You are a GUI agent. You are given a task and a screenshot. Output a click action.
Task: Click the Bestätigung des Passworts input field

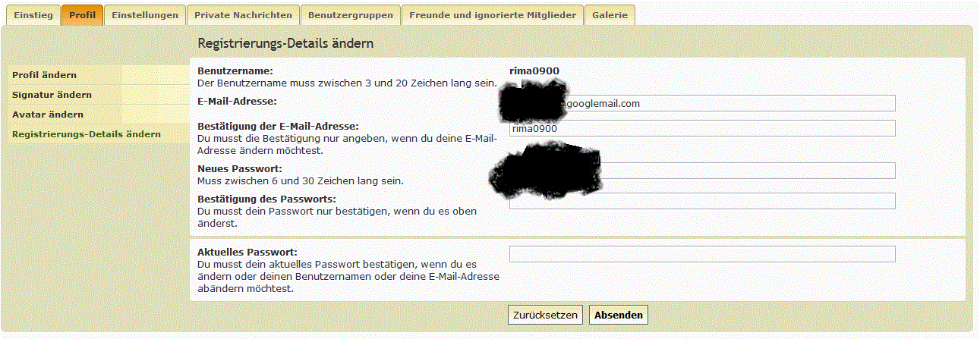[x=702, y=201]
